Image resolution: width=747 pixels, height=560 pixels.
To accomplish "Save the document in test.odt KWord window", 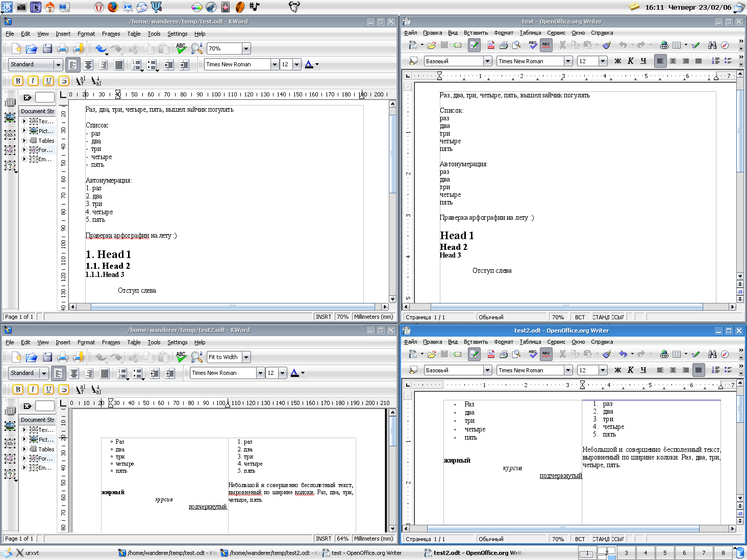I will pos(47,48).
